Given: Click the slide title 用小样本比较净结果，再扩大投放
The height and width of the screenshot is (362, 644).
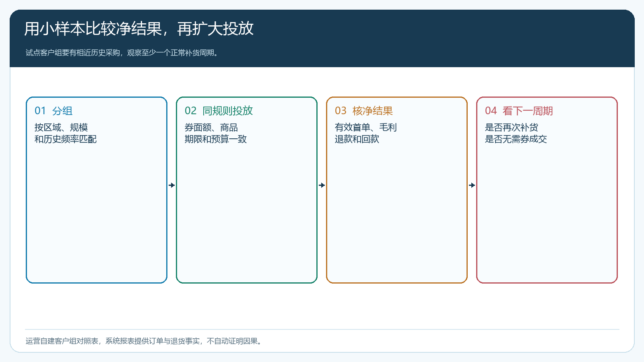Looking at the screenshot, I should point(139,29).
